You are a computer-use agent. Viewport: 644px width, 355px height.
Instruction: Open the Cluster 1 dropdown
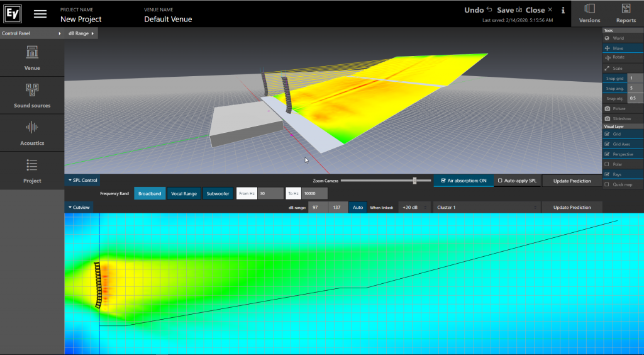(x=487, y=208)
